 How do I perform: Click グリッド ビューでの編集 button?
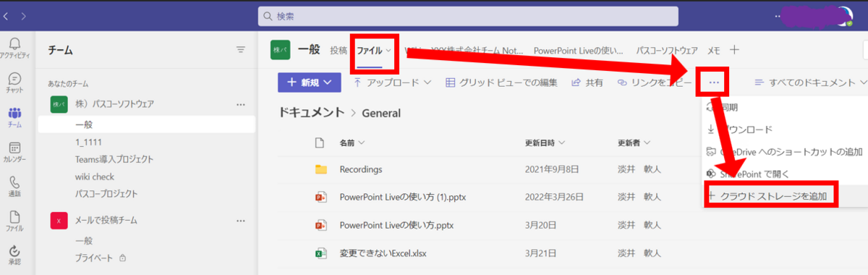coord(501,82)
